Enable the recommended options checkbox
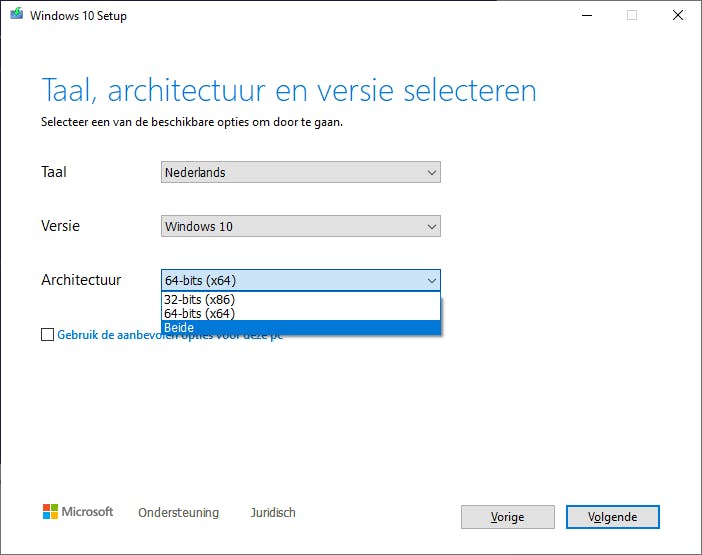 click(48, 336)
